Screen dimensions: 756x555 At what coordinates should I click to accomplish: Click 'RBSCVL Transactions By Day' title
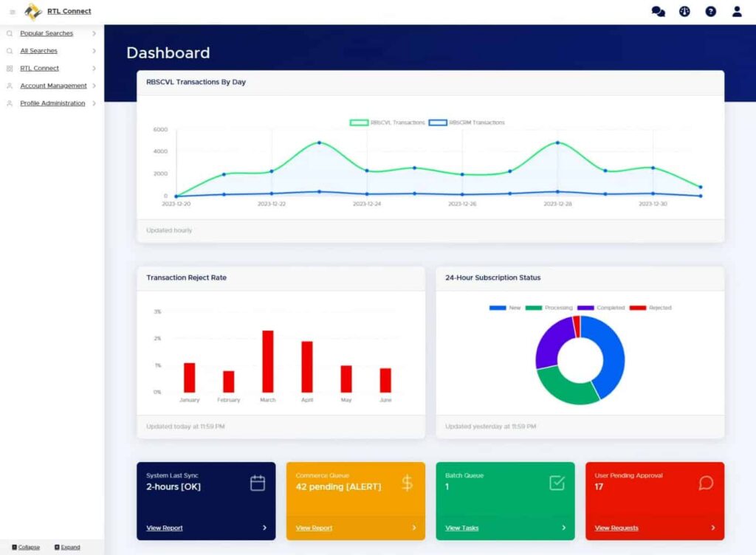[x=196, y=82]
